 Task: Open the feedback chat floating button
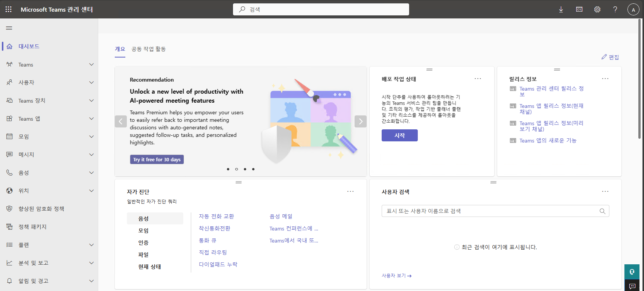(x=632, y=286)
